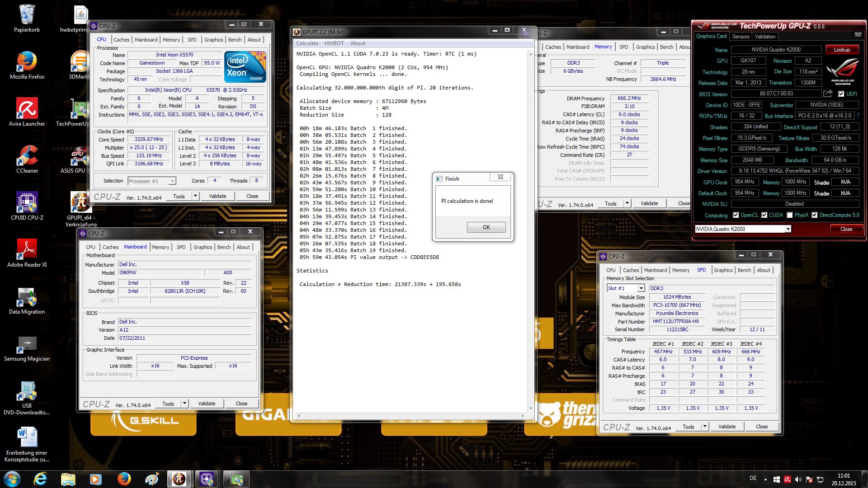This screenshot has width=868, height=488.
Task: Click the Windows Start orb
Action: [x=12, y=479]
